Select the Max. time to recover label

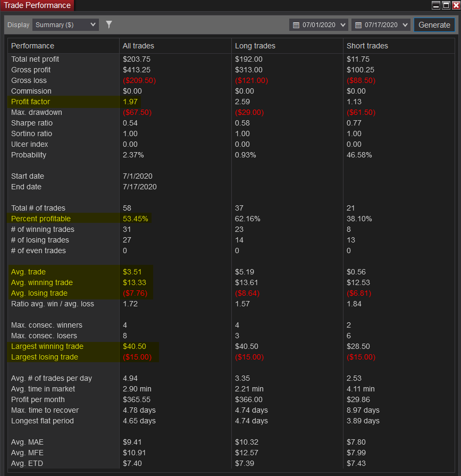[x=45, y=410]
